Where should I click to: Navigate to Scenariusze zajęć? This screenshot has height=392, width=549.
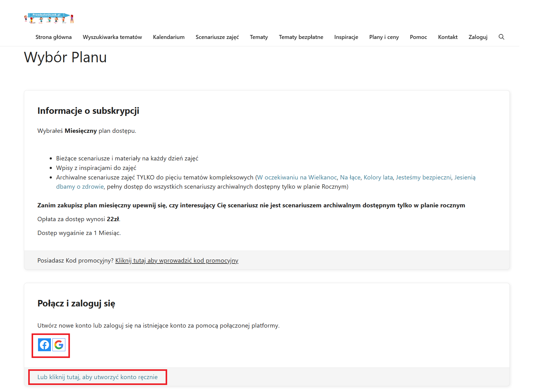217,37
